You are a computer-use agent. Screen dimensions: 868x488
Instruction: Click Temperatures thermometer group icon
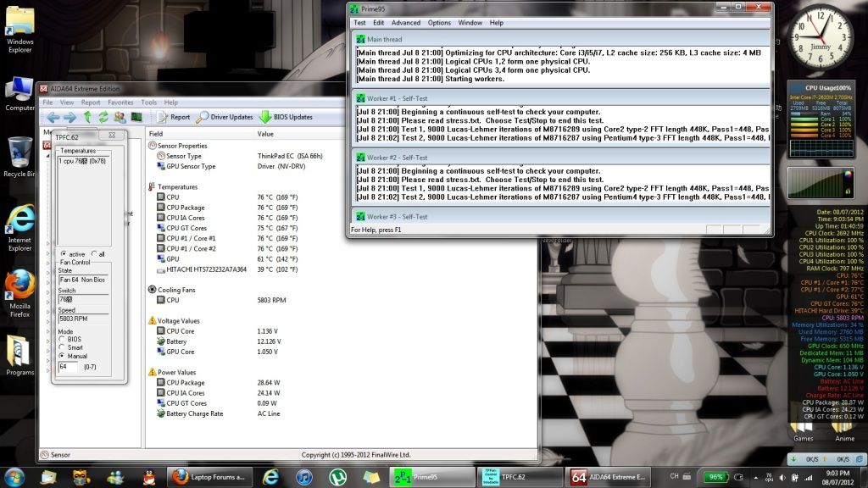tap(152, 187)
